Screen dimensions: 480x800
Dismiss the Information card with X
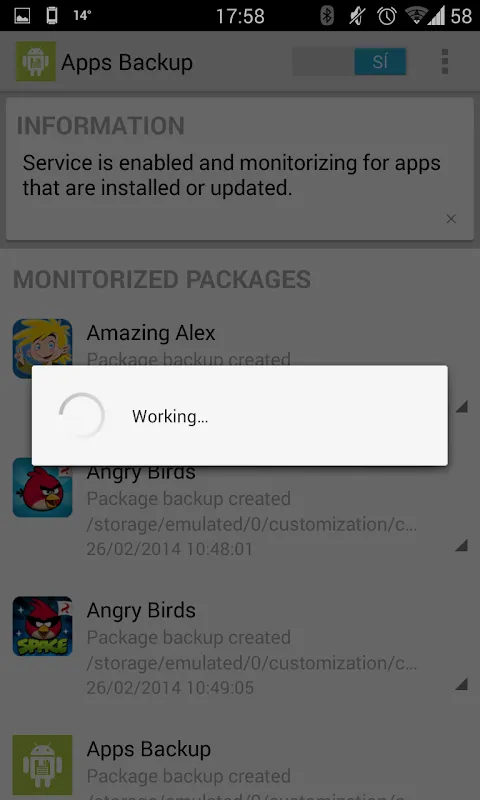pyautogui.click(x=451, y=219)
